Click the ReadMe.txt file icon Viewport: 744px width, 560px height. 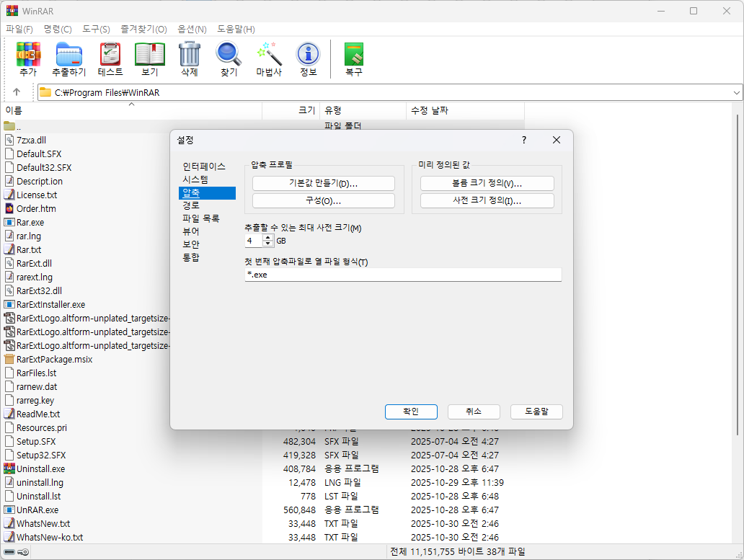click(x=9, y=414)
